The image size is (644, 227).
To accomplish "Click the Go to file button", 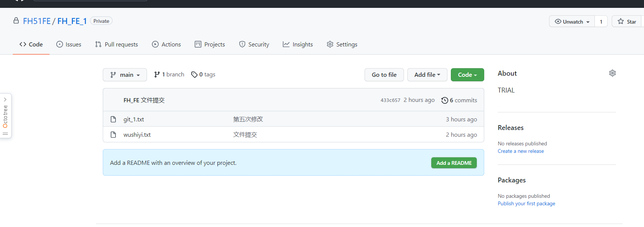I will [x=384, y=75].
